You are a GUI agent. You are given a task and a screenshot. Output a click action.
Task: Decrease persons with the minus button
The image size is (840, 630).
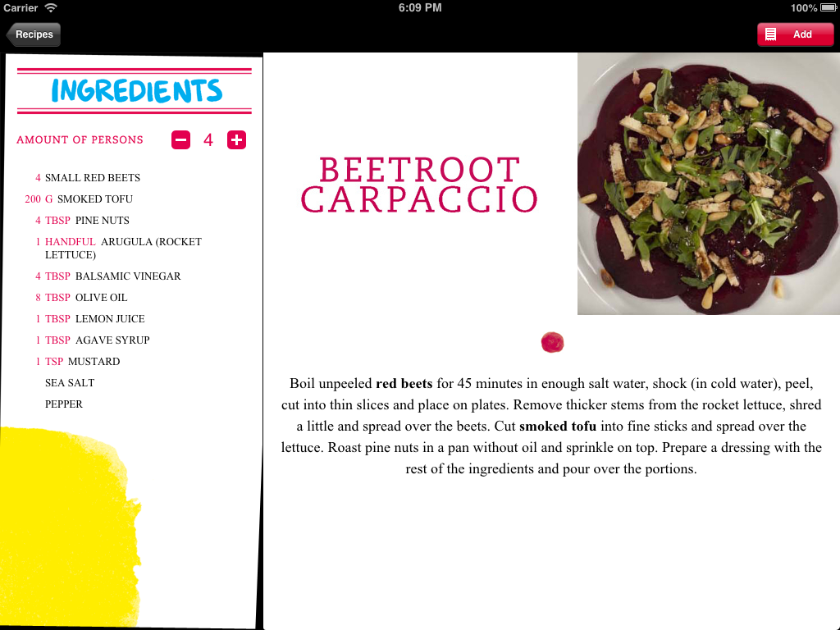click(181, 139)
